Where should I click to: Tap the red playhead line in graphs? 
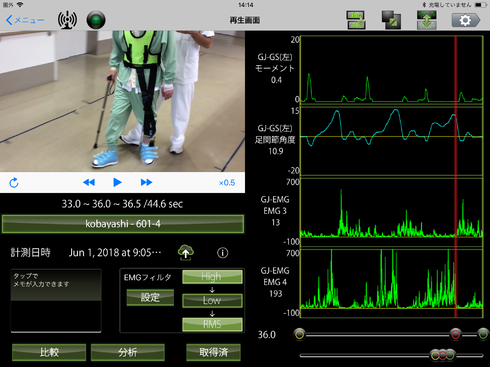[x=456, y=177]
